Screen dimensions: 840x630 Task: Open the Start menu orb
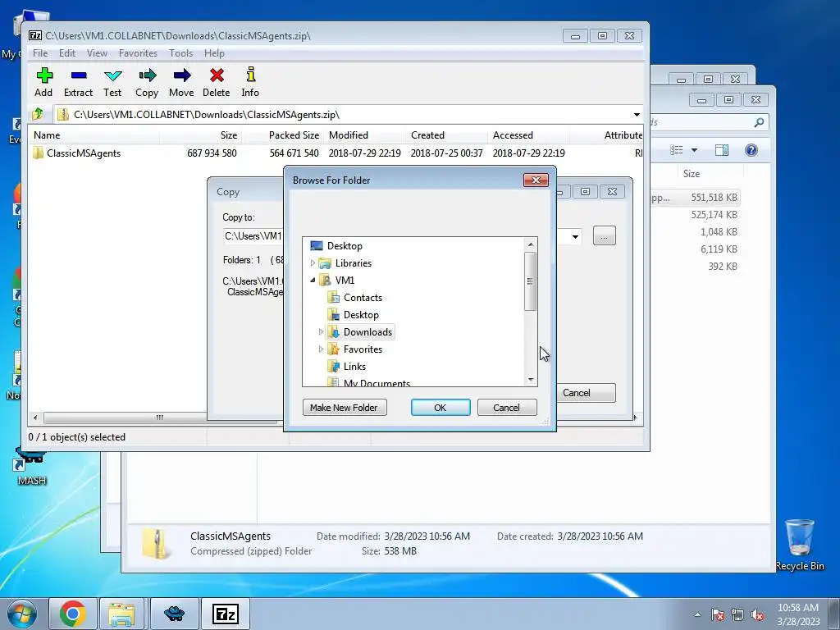pos(21,614)
